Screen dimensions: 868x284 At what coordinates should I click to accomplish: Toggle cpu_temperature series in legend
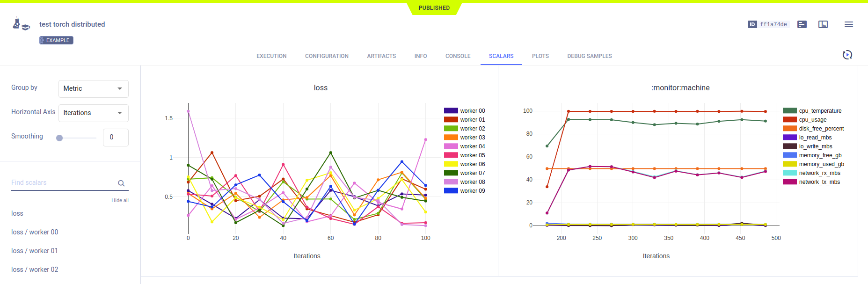coord(812,111)
